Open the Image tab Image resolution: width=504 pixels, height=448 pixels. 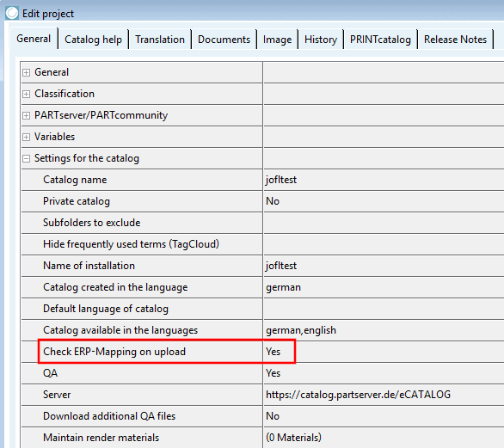click(x=277, y=40)
